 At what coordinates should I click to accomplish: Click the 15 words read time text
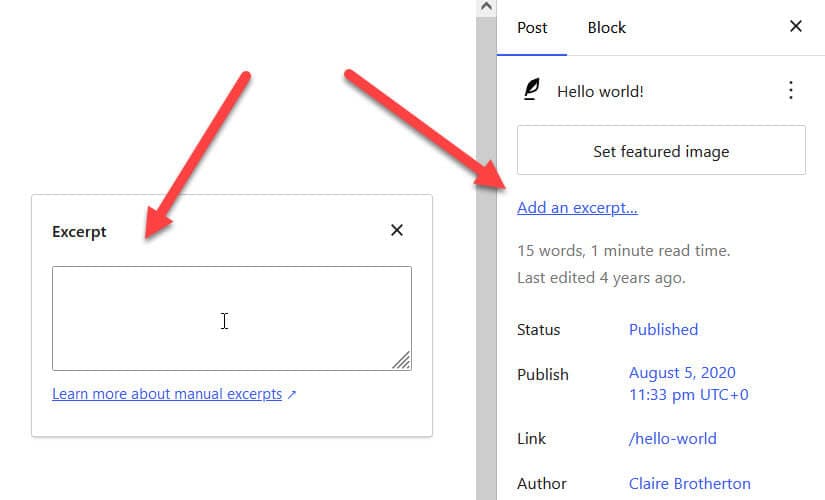click(x=623, y=251)
